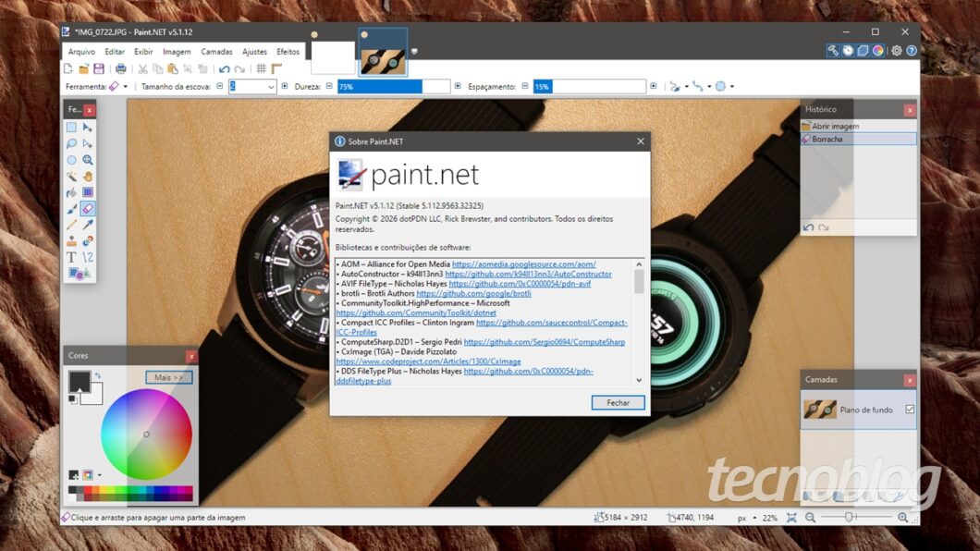Uncheck visibility of Plano de fundo layer
This screenshot has height=551, width=980.
coord(910,410)
